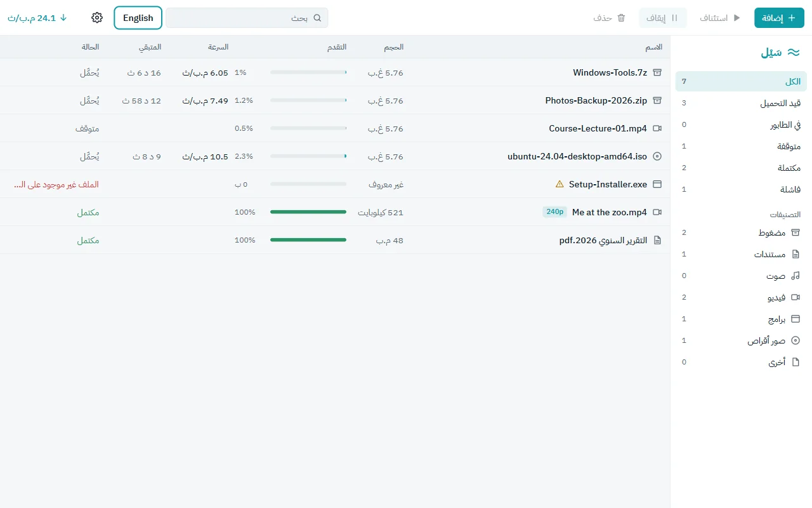812x508 pixels.
Task: Click the الاسم column header
Action: 654,47
